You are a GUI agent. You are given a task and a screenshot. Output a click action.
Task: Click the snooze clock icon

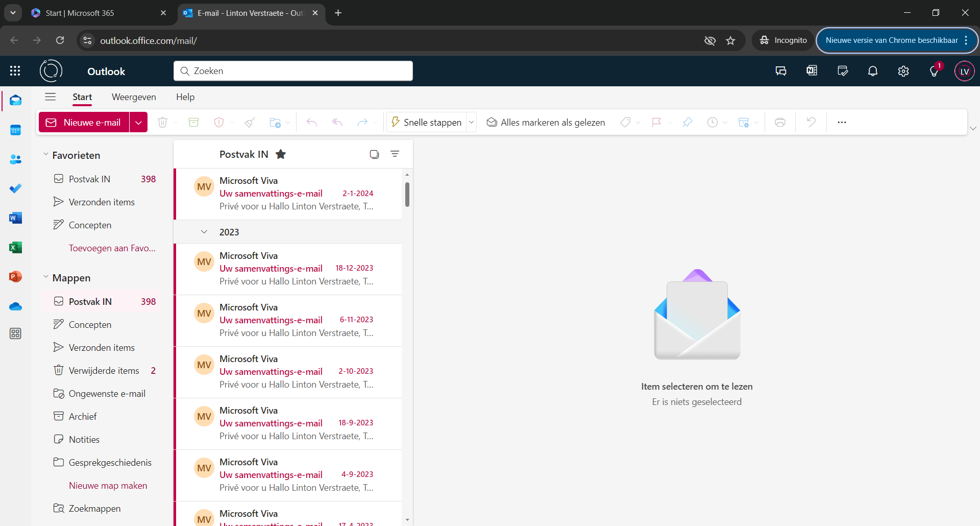point(713,122)
